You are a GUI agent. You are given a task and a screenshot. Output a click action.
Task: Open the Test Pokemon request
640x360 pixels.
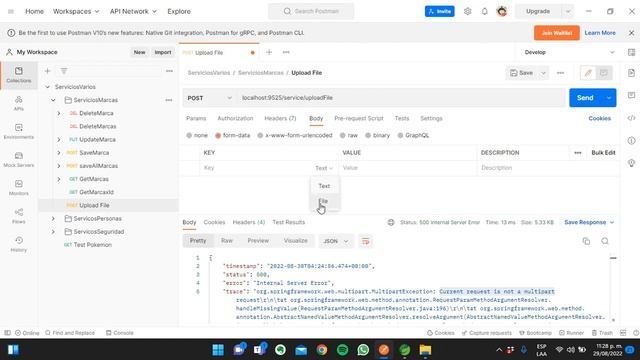tap(93, 245)
